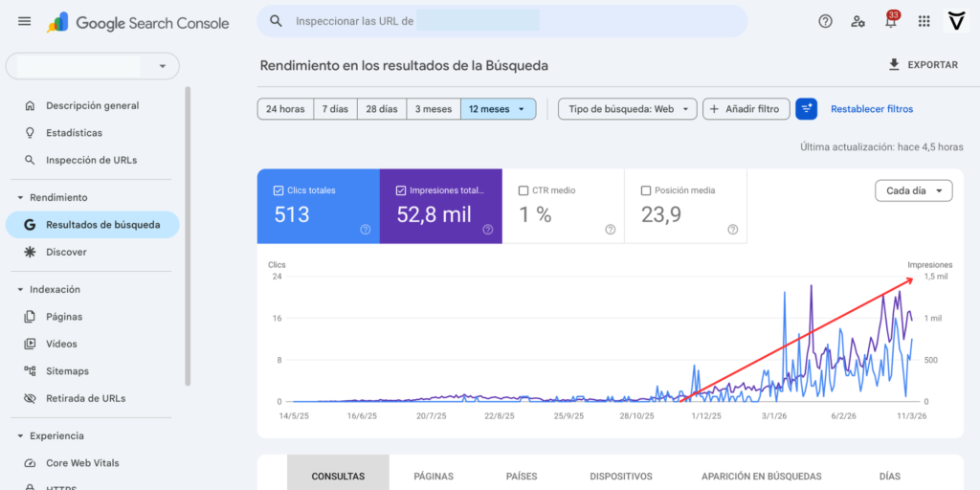The width and height of the screenshot is (980, 490).
Task: Click the Google Search Console logo
Action: [138, 23]
